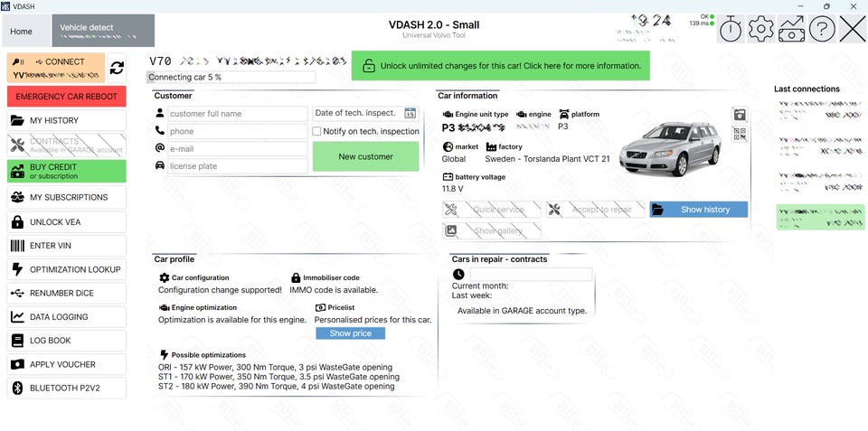Enable Notify on tech. inspection checkbox
This screenshot has width=868, height=431.
[316, 131]
